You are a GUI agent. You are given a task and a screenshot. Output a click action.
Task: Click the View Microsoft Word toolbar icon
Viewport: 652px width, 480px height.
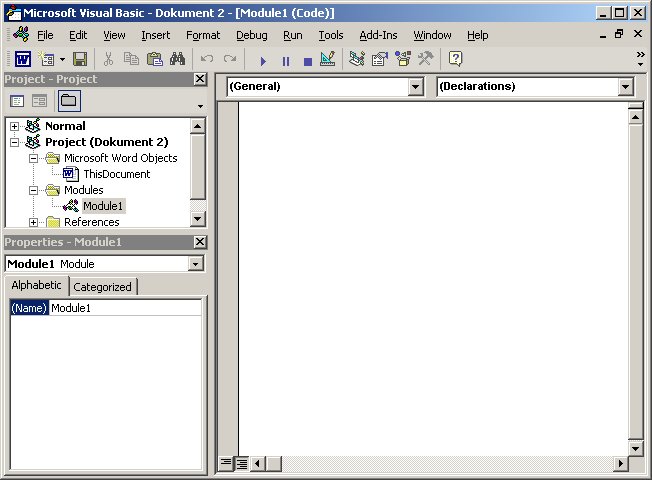23,59
